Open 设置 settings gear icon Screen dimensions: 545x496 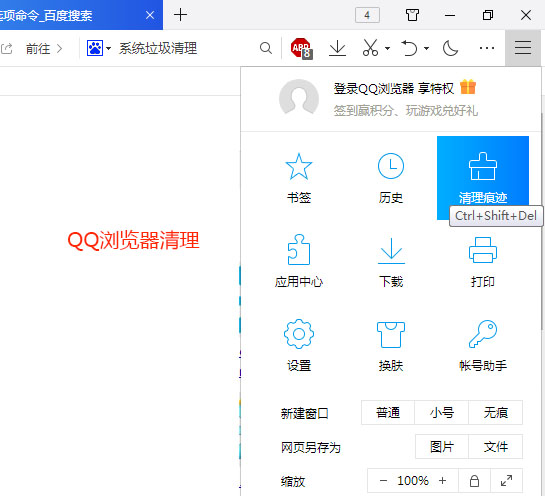pyautogui.click(x=299, y=334)
